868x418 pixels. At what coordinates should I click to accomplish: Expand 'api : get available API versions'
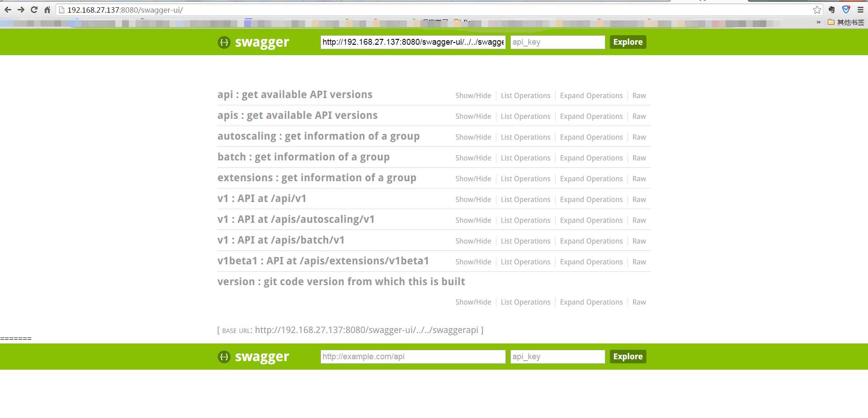(295, 94)
